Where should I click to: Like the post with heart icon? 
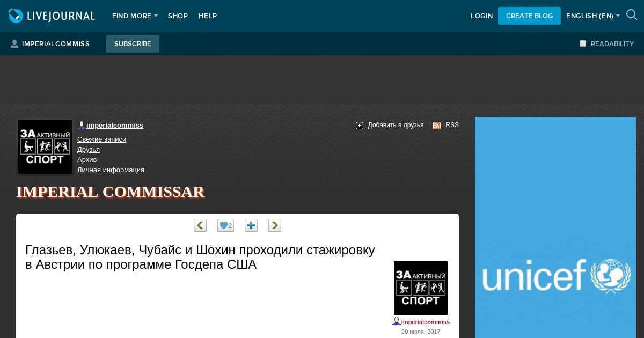click(x=225, y=225)
